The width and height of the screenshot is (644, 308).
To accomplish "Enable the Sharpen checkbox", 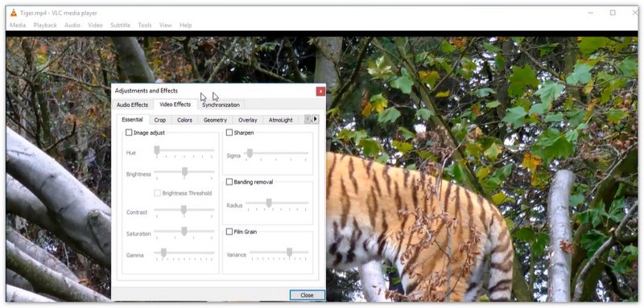I will click(x=229, y=133).
